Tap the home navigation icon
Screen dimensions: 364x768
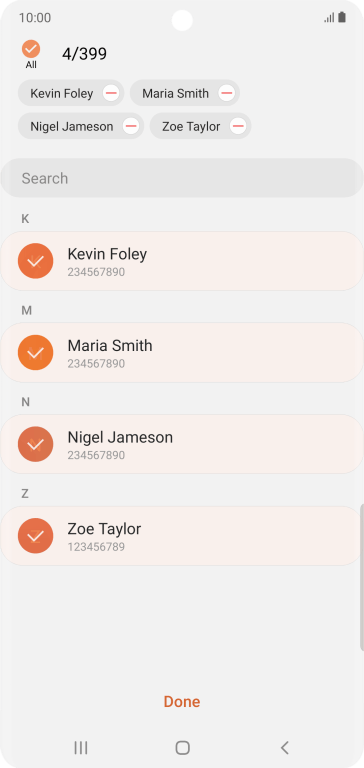(x=182, y=747)
